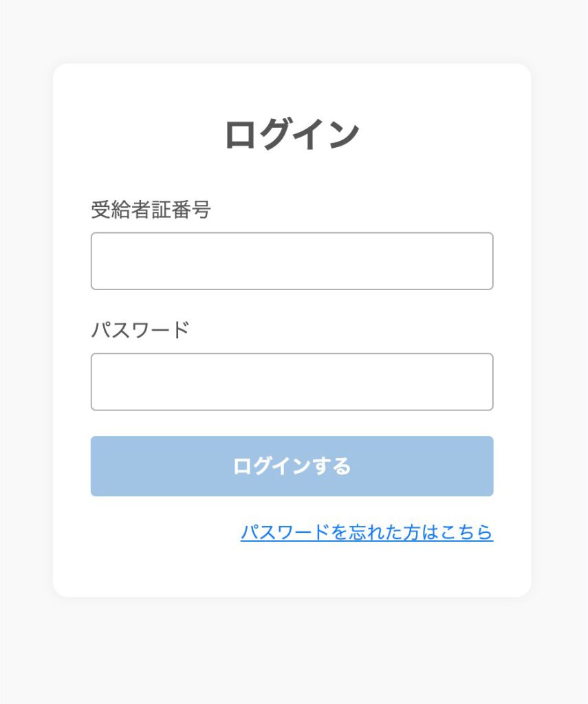Screen dimensions: 588x704
Task: Click the large ログイン title
Action: click(x=292, y=134)
